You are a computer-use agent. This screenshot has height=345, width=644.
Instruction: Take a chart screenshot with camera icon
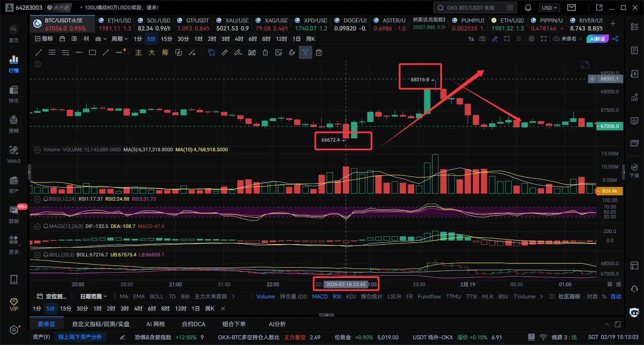[x=482, y=39]
